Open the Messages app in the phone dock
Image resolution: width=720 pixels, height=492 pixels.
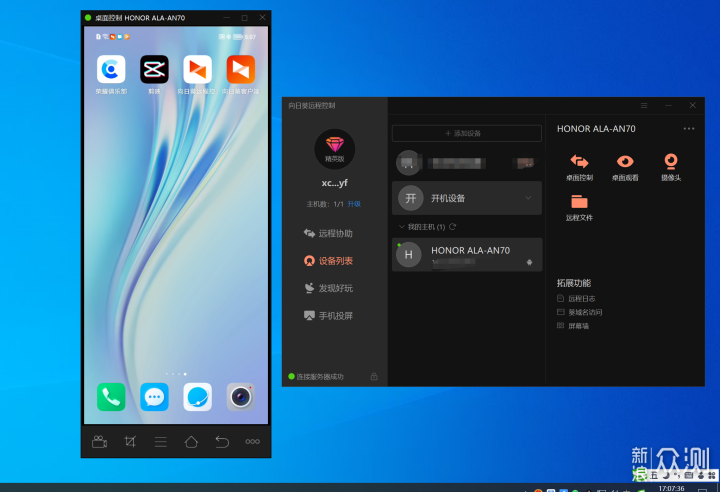154,397
